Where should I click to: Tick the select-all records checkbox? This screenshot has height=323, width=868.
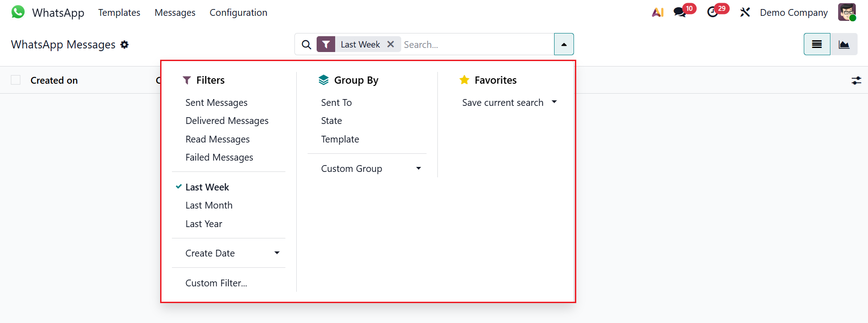[16, 80]
